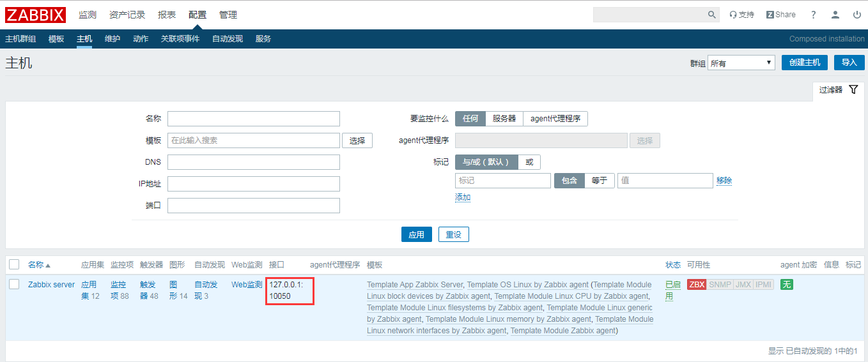The height and width of the screenshot is (362, 868).
Task: Open the 监测 top menu
Action: coord(88,15)
